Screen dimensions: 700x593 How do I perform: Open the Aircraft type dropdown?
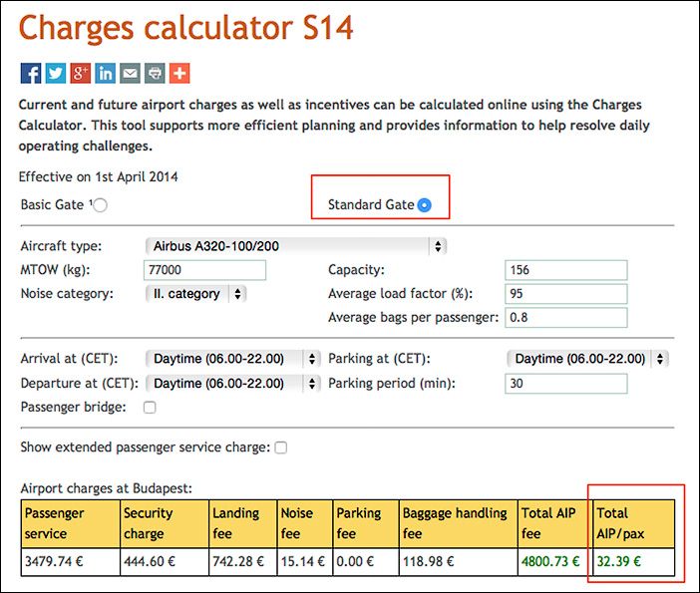pyautogui.click(x=296, y=246)
